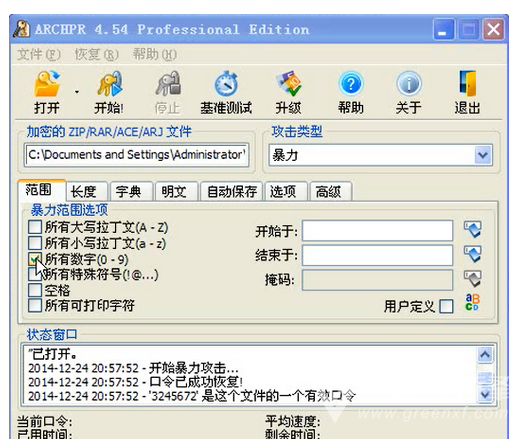526x439 pixels.
Task: Open the dropdown arrow next to 打开
Action: click(x=77, y=92)
